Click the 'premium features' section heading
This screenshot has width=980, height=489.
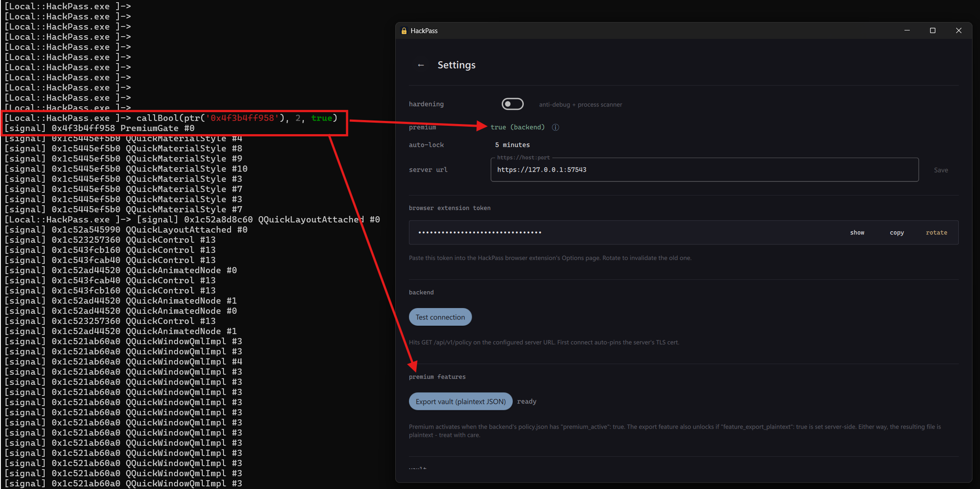coord(437,377)
